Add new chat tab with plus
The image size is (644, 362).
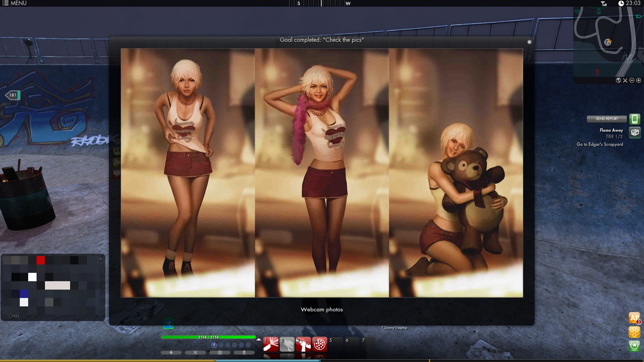coord(101,259)
